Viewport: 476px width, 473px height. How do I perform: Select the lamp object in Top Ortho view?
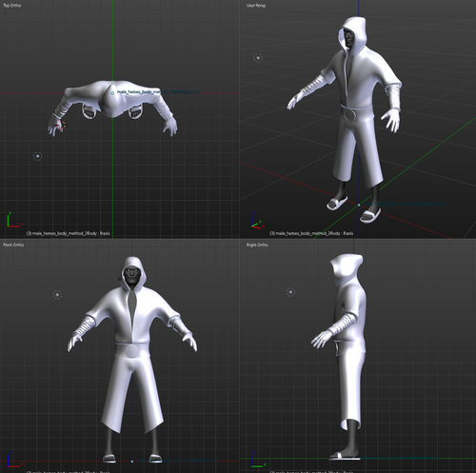click(38, 156)
